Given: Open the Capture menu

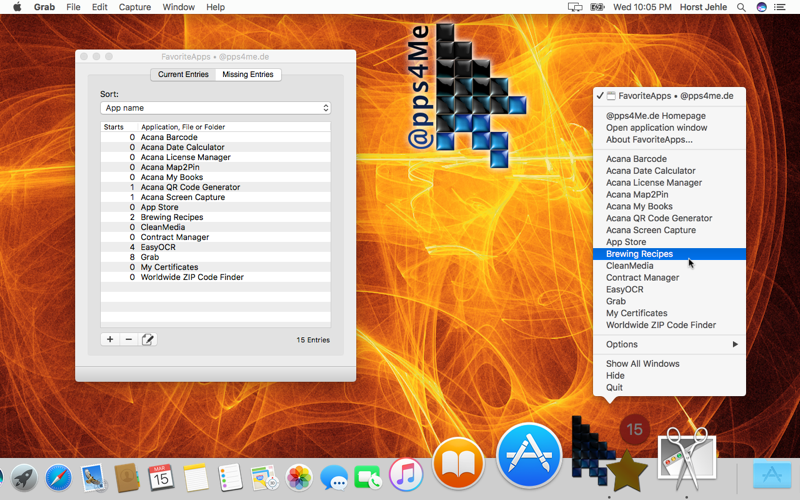Looking at the screenshot, I should [x=135, y=7].
